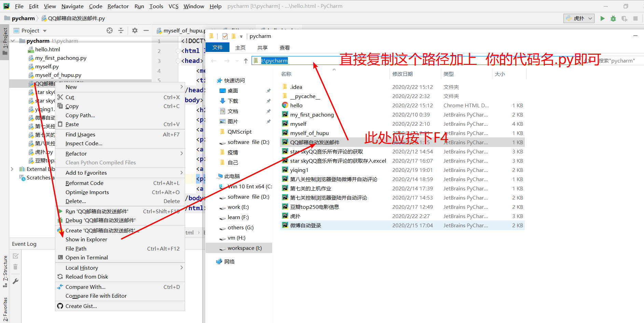Open the Tools menu
644x323 pixels.
156,6
